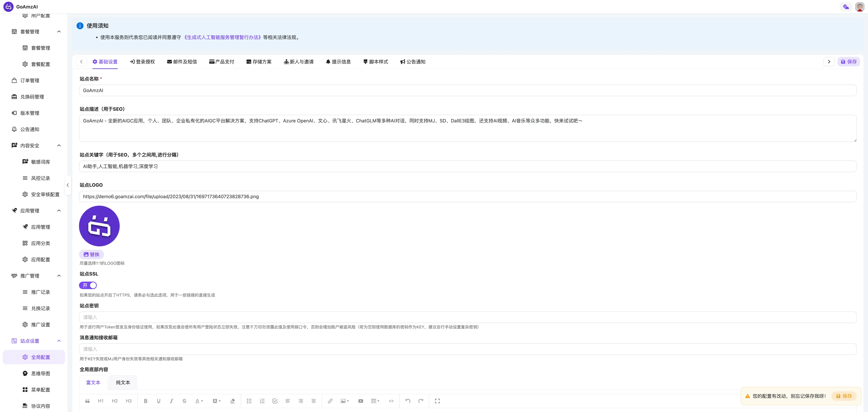Open 订单管理 in the sidebar

(x=34, y=81)
